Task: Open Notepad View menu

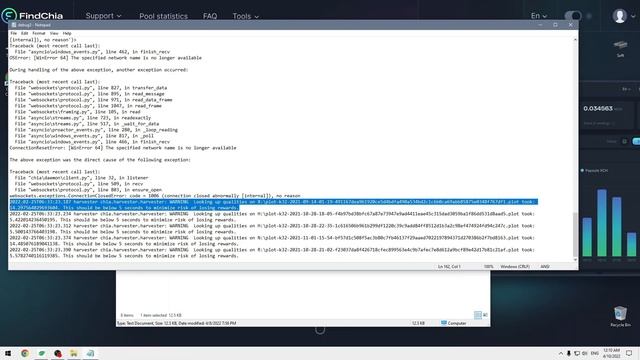Action: 54,33
